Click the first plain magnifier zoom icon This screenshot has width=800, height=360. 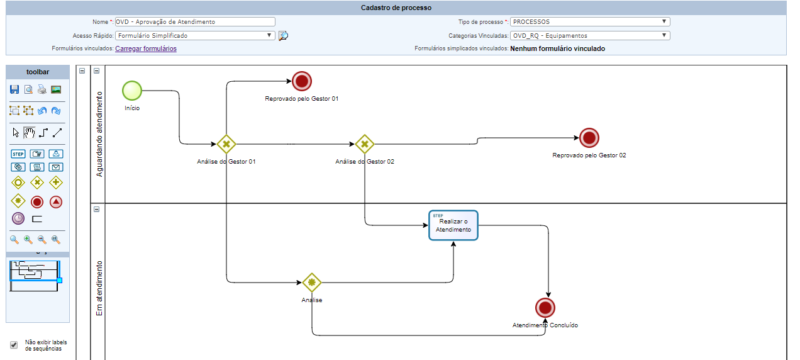[14, 239]
